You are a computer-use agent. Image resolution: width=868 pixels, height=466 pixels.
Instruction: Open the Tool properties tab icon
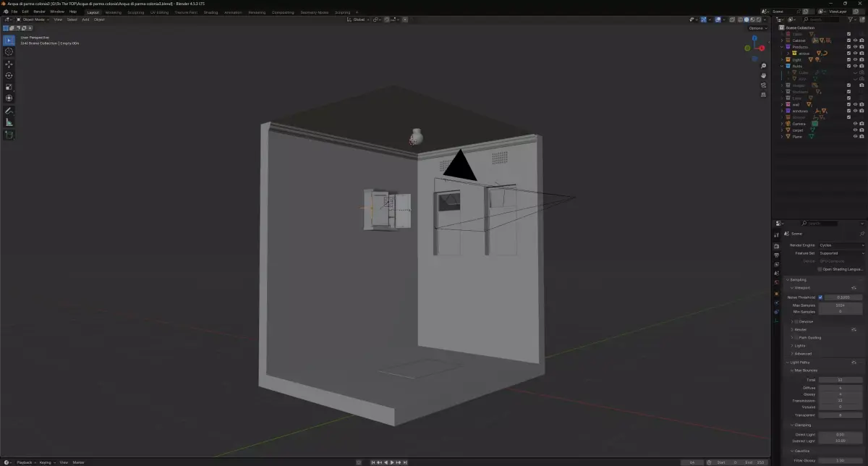coord(776,234)
